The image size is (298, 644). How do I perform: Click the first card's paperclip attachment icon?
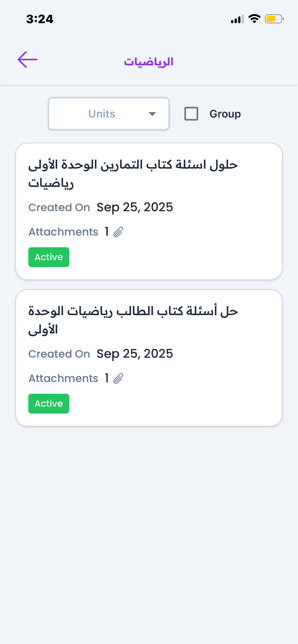[x=118, y=232]
